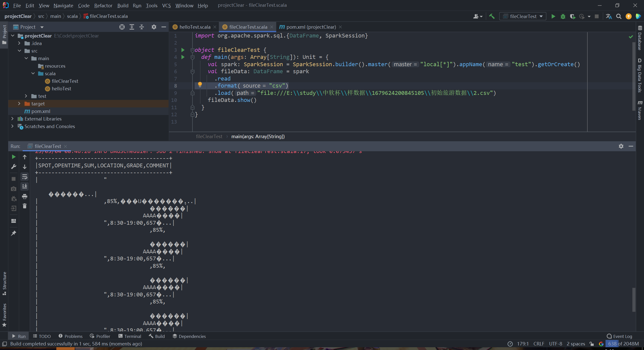Viewport: 644px width, 350px height.
Task: Click the Build project hammer icon
Action: [492, 16]
